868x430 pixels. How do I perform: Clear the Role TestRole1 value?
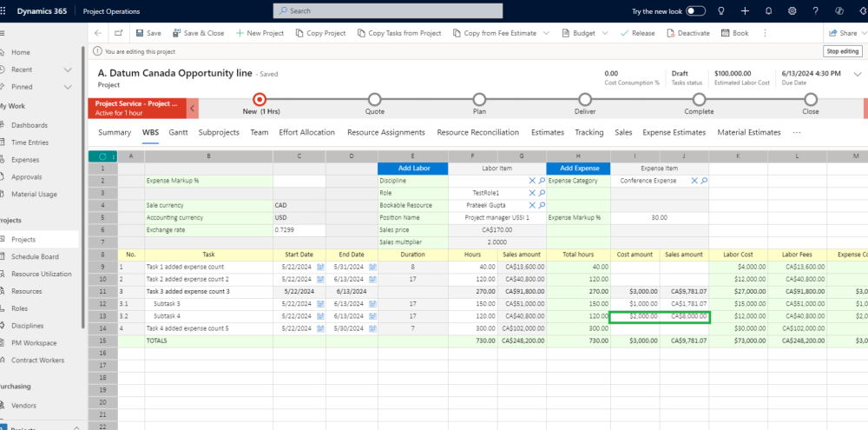pyautogui.click(x=532, y=193)
